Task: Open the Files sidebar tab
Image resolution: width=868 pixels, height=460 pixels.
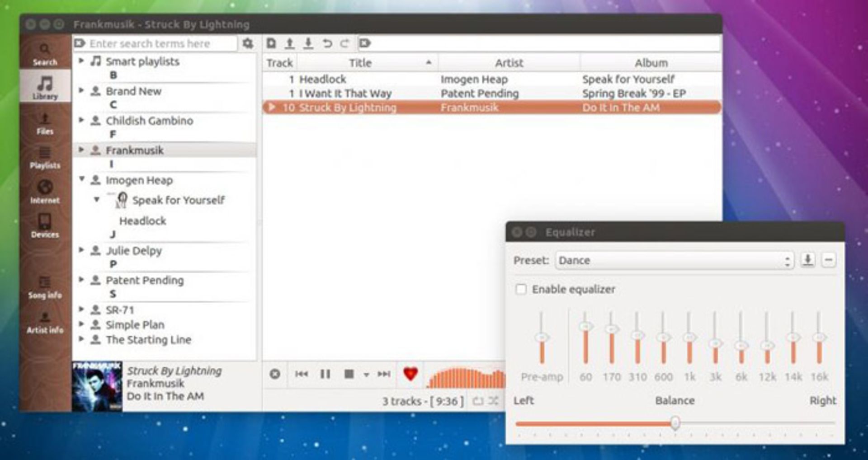Action: [45, 124]
